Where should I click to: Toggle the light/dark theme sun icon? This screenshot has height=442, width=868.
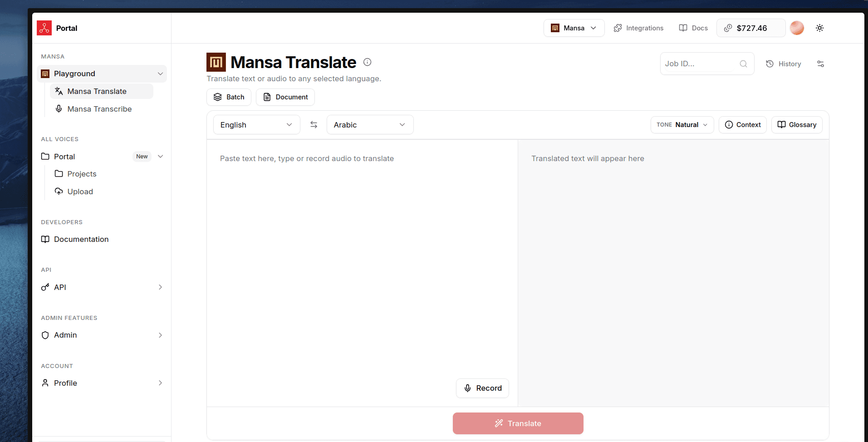(x=819, y=28)
